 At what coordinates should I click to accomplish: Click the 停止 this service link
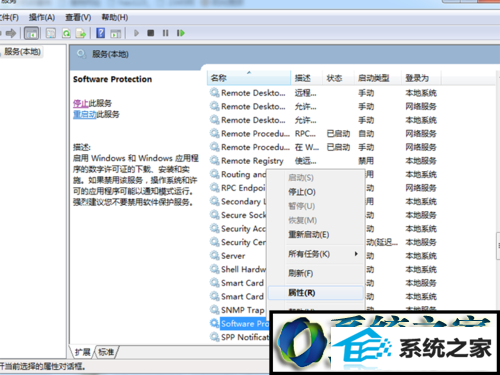click(81, 103)
